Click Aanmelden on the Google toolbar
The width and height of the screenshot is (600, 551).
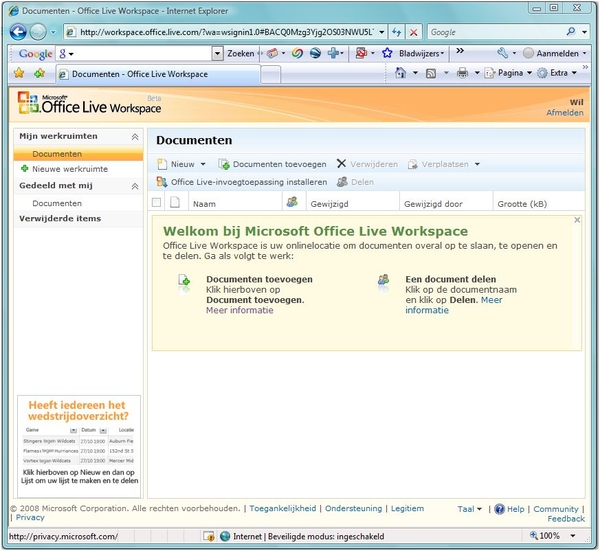[555, 53]
